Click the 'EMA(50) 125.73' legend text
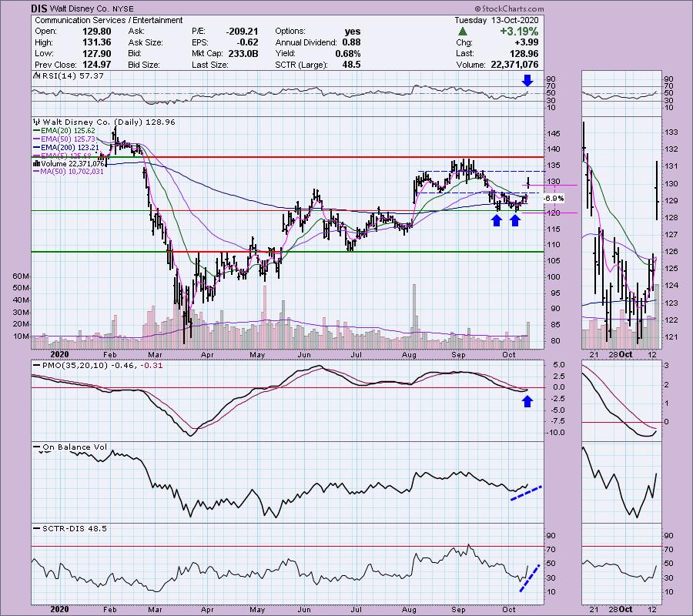Image resolution: width=693 pixels, height=616 pixels. point(68,139)
